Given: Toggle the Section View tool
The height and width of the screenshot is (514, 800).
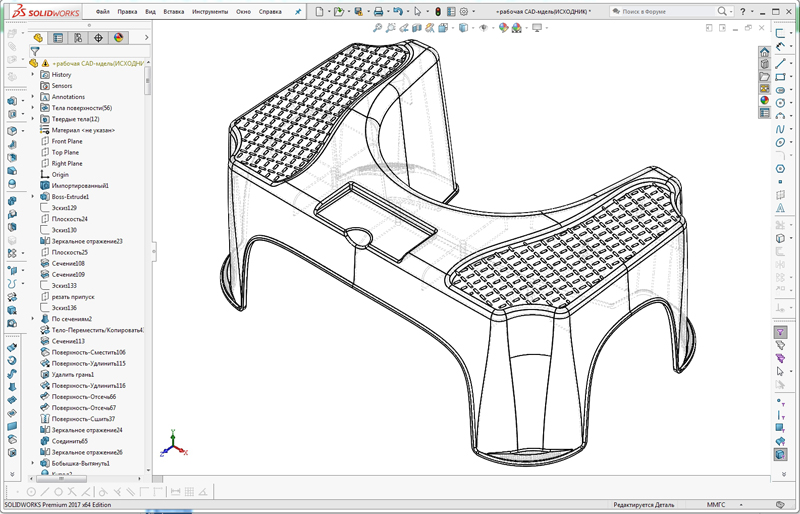Looking at the screenshot, I should coord(417,28).
